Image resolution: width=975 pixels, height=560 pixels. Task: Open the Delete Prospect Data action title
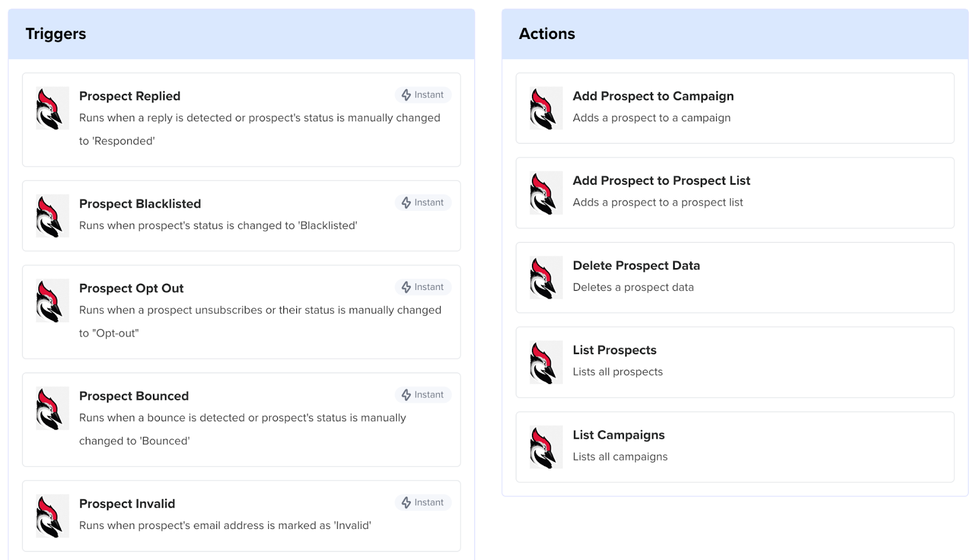pos(636,266)
